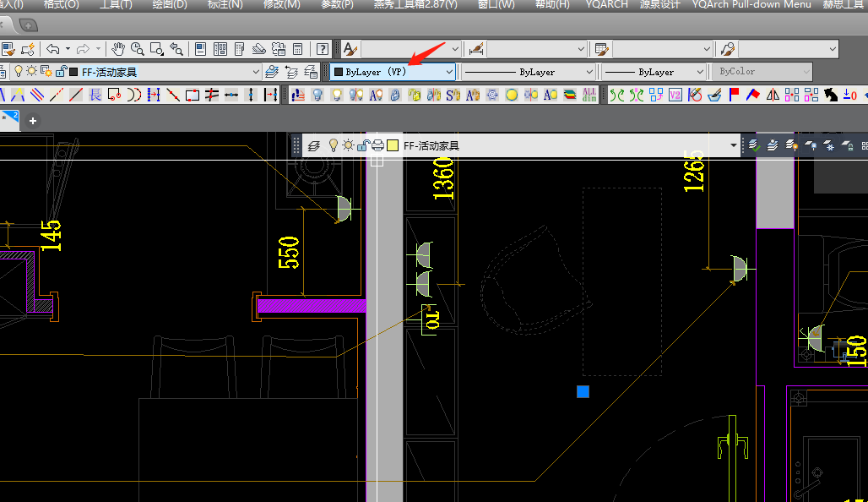
Task: Click yellow color swatch in floating layer toolbar
Action: pos(393,145)
